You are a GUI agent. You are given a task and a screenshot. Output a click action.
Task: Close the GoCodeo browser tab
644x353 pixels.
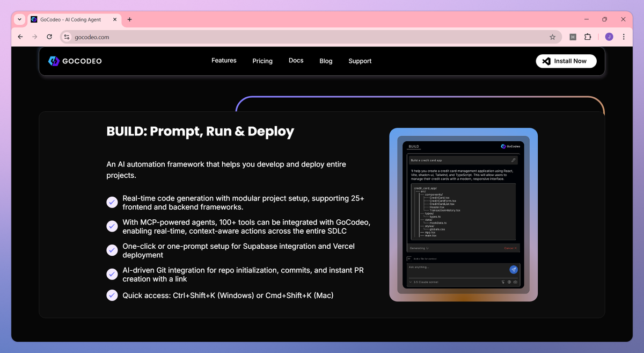(115, 19)
